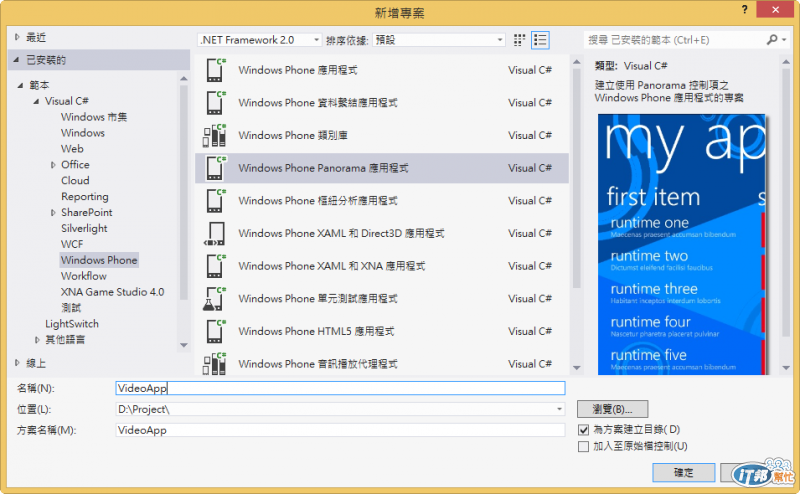800x494 pixels.
Task: Select Windows category in tree
Action: pos(83,133)
